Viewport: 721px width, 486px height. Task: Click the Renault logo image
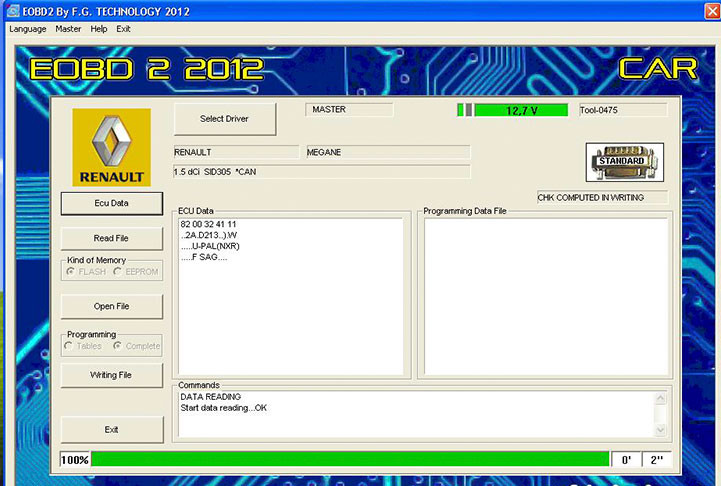pyautogui.click(x=111, y=147)
